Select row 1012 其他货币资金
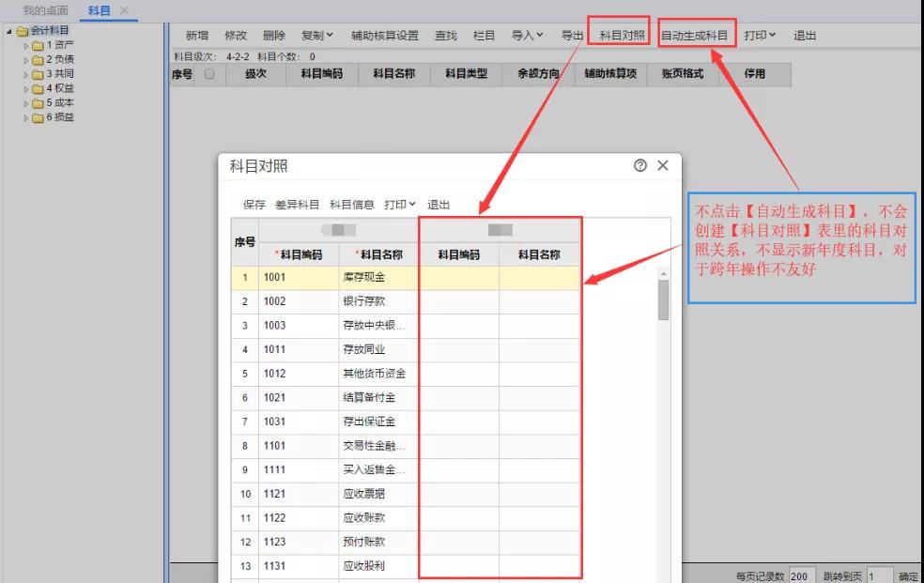The width and height of the screenshot is (924, 583). (406, 374)
